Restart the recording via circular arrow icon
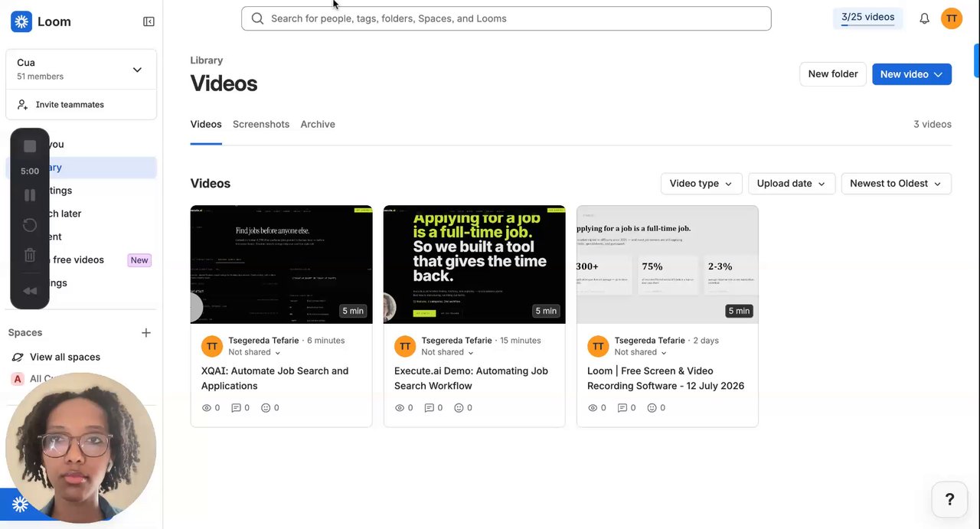This screenshot has width=980, height=529. 30,225
